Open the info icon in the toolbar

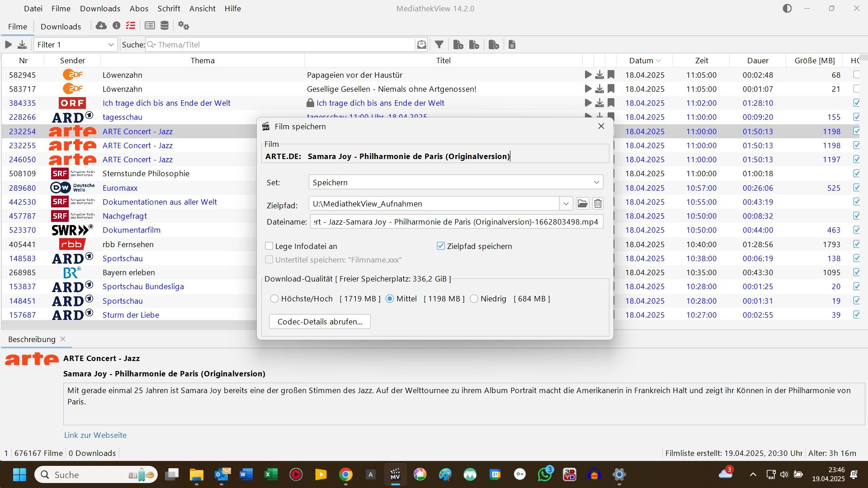[116, 26]
